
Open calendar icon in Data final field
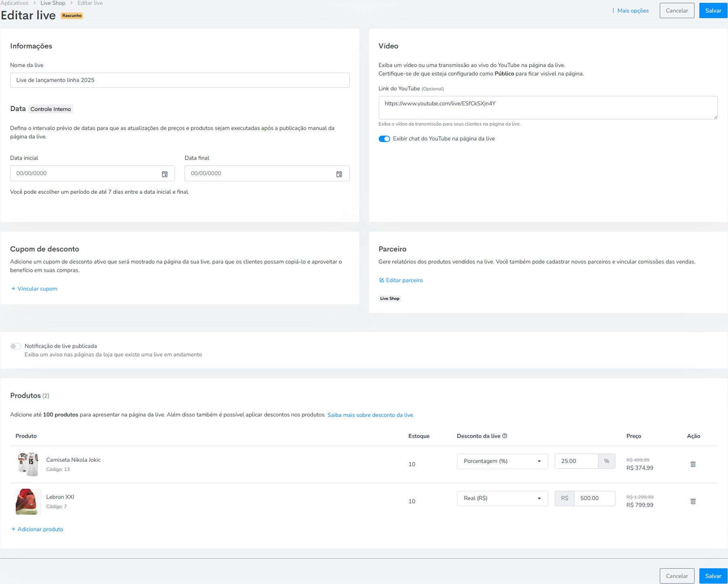[x=339, y=174]
